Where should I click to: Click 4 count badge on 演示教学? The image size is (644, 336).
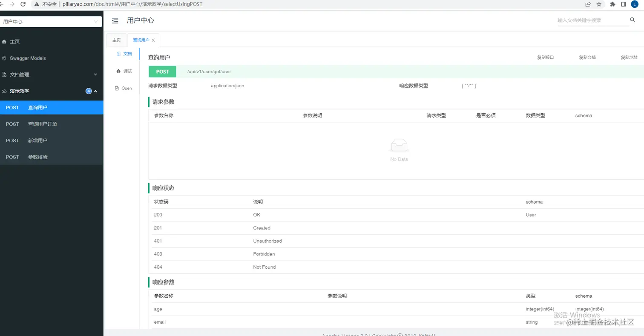[89, 91]
